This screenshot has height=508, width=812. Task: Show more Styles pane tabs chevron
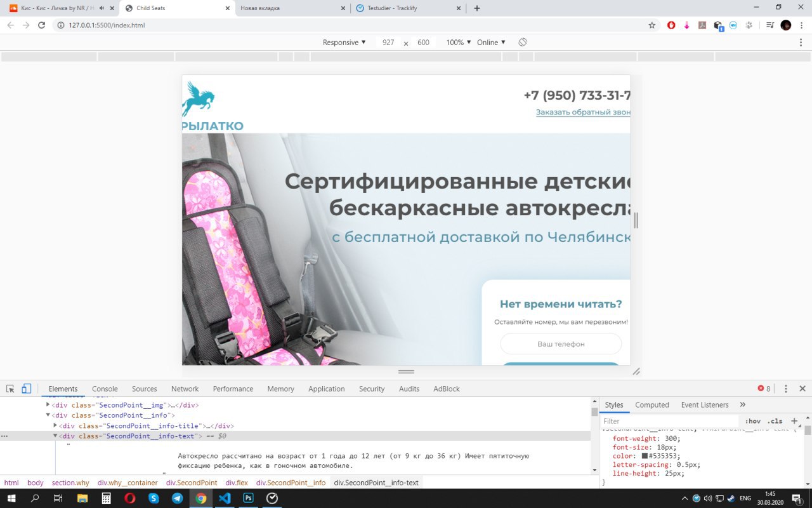743,404
